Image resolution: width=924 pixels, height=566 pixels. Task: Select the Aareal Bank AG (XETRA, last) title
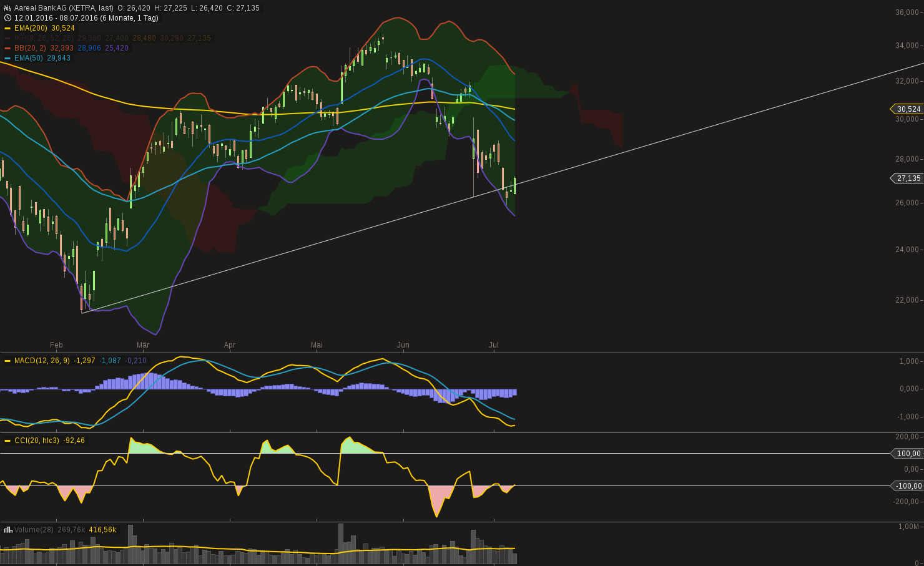tap(64, 8)
